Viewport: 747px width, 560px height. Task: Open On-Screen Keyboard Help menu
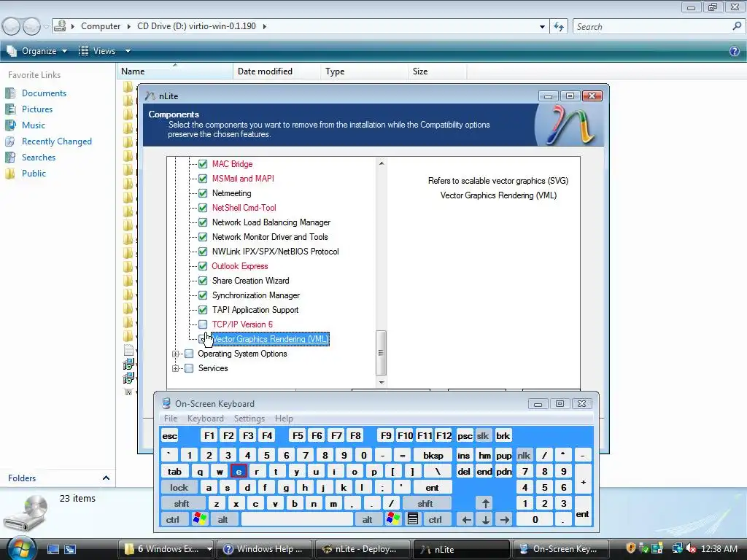click(284, 419)
